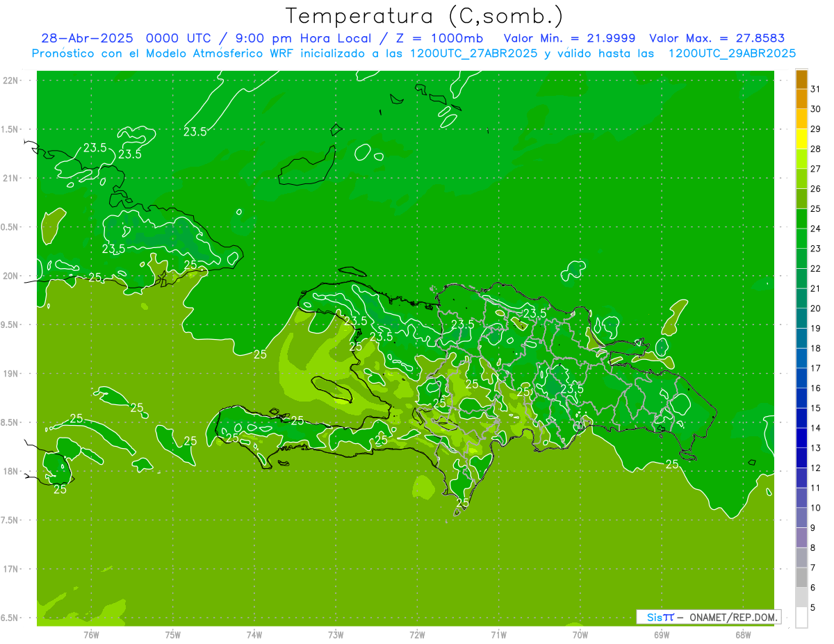Click the 18N latitude axis label
Image resolution: width=834 pixels, height=644 pixels.
11,471
